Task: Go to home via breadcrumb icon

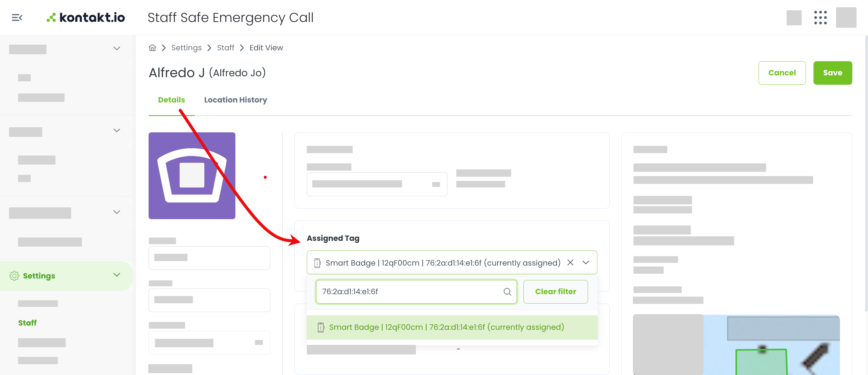Action: point(152,48)
